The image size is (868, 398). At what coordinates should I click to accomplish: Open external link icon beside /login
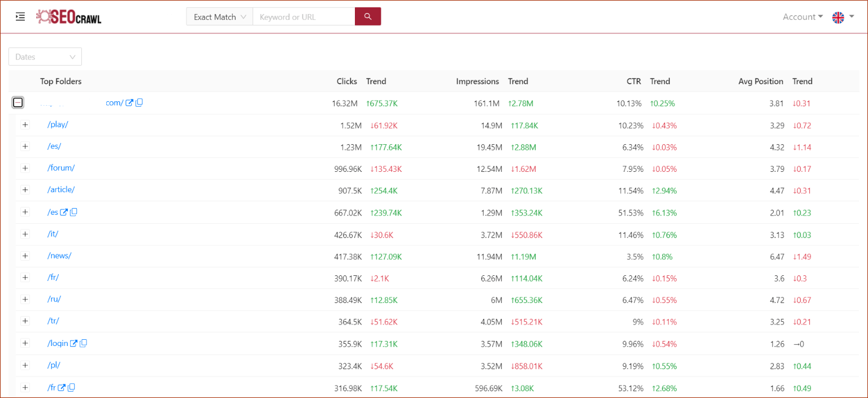[73, 343]
